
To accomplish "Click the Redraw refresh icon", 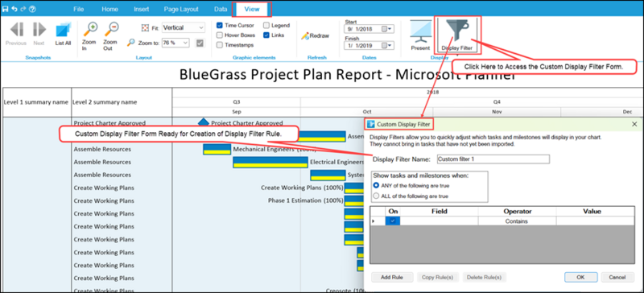I will click(x=304, y=35).
